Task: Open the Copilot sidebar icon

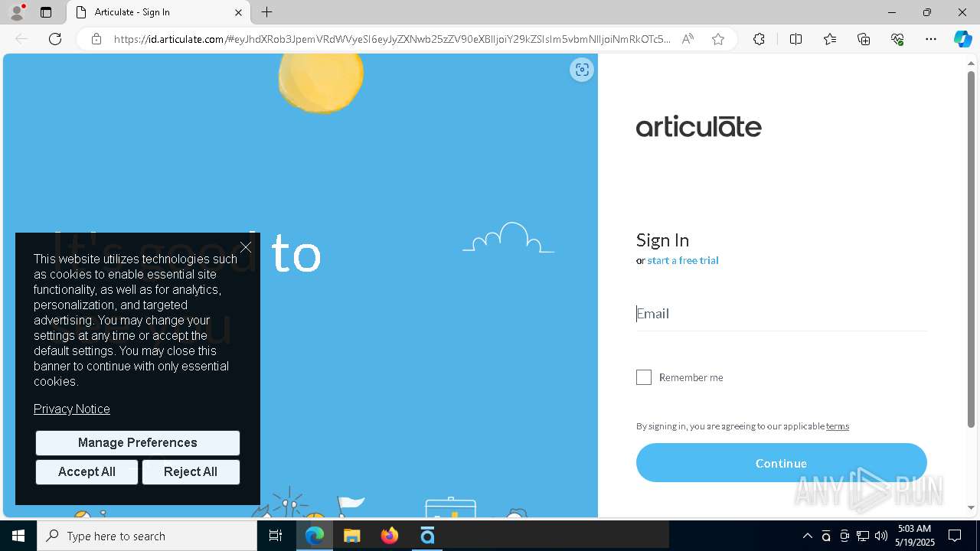Action: pos(962,39)
